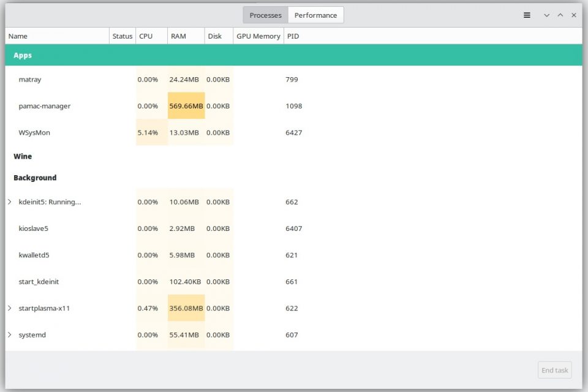Image resolution: width=588 pixels, height=392 pixels.
Task: Click PID 6407 cell
Action: (x=293, y=228)
